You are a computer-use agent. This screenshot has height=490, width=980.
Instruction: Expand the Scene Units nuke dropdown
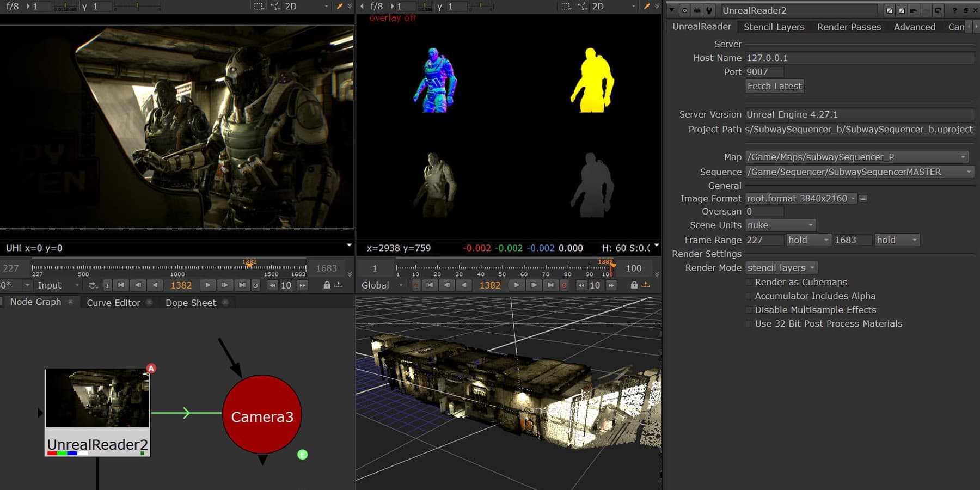(x=780, y=225)
